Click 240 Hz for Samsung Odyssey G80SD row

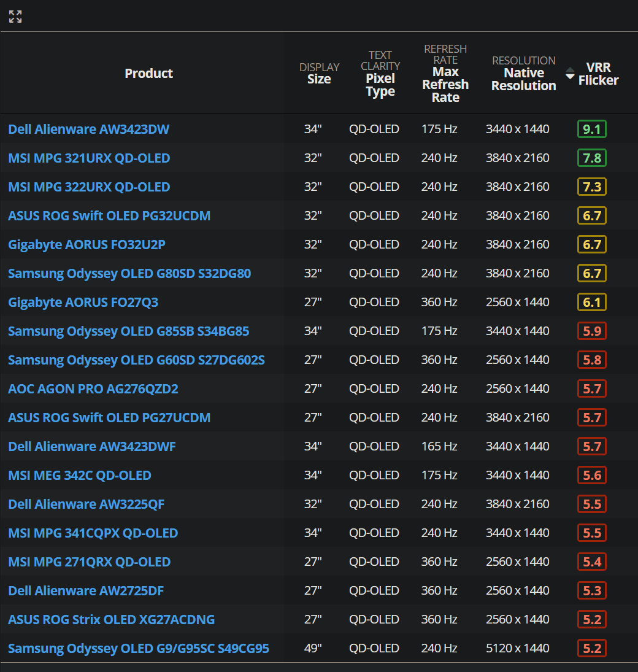click(x=439, y=273)
